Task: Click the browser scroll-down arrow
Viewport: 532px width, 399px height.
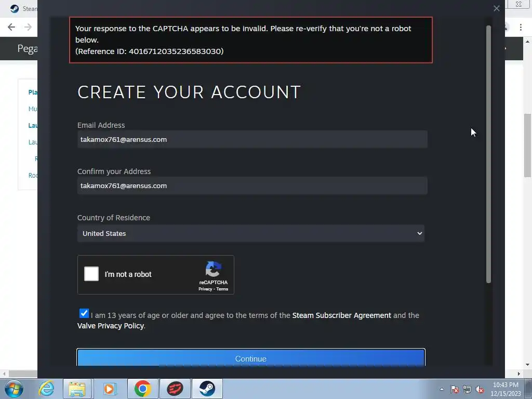Action: click(528, 365)
